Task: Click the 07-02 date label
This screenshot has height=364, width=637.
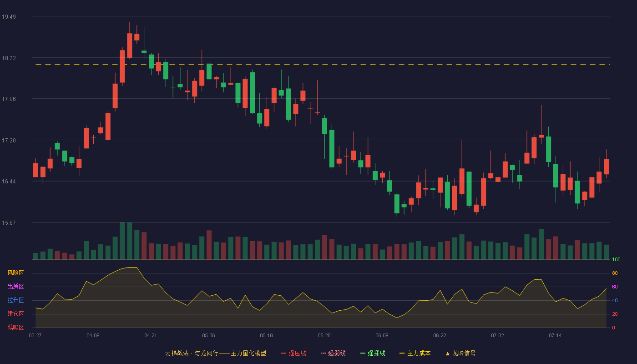Action: (x=497, y=335)
